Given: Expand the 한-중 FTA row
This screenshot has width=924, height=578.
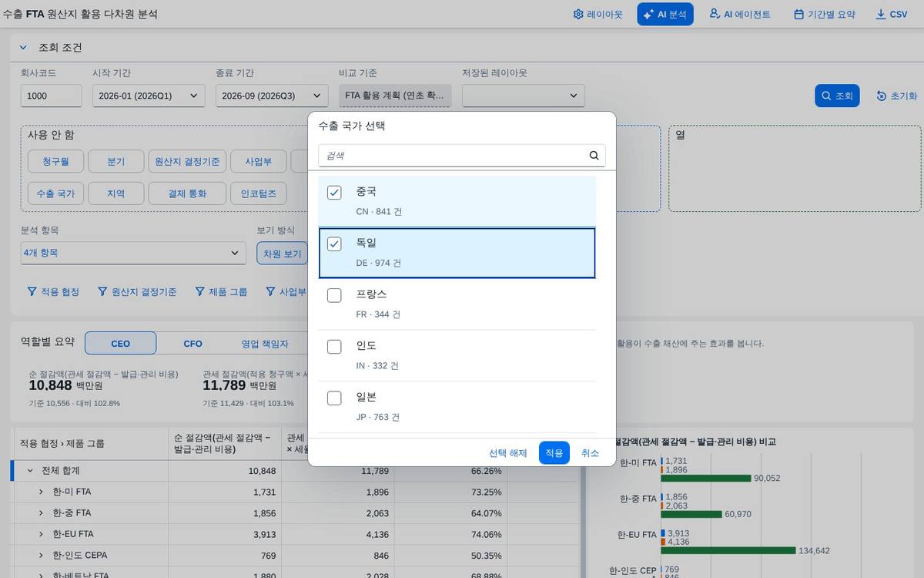Looking at the screenshot, I should [x=42, y=512].
